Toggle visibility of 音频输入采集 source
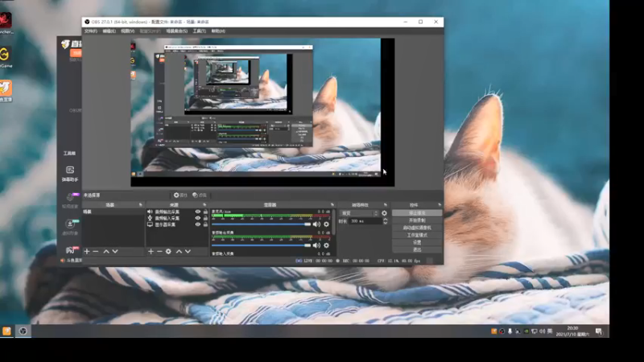The width and height of the screenshot is (644, 362). coord(198,218)
